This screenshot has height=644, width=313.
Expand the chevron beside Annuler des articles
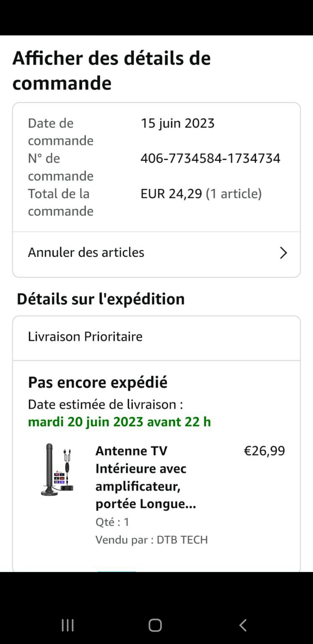pos(283,253)
